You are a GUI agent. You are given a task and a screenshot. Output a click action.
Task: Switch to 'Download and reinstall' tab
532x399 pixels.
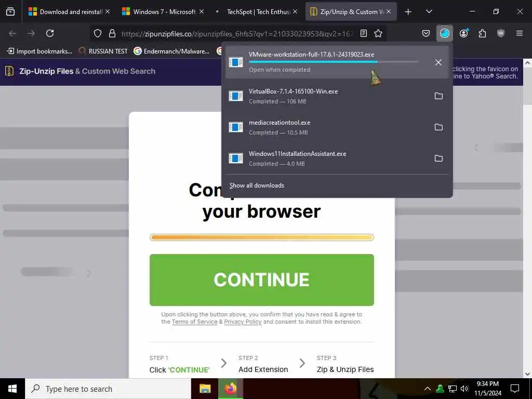tap(69, 11)
